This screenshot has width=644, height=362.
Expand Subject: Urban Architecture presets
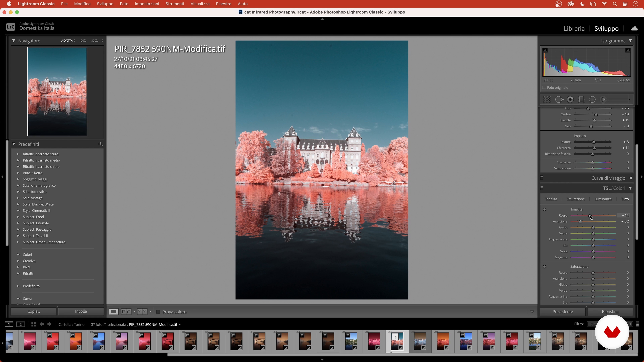18,242
